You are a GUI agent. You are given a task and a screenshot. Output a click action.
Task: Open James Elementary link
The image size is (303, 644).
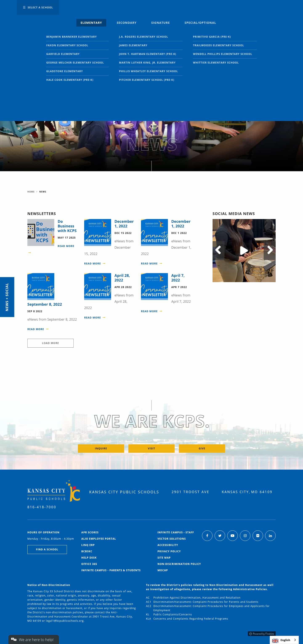click(133, 45)
